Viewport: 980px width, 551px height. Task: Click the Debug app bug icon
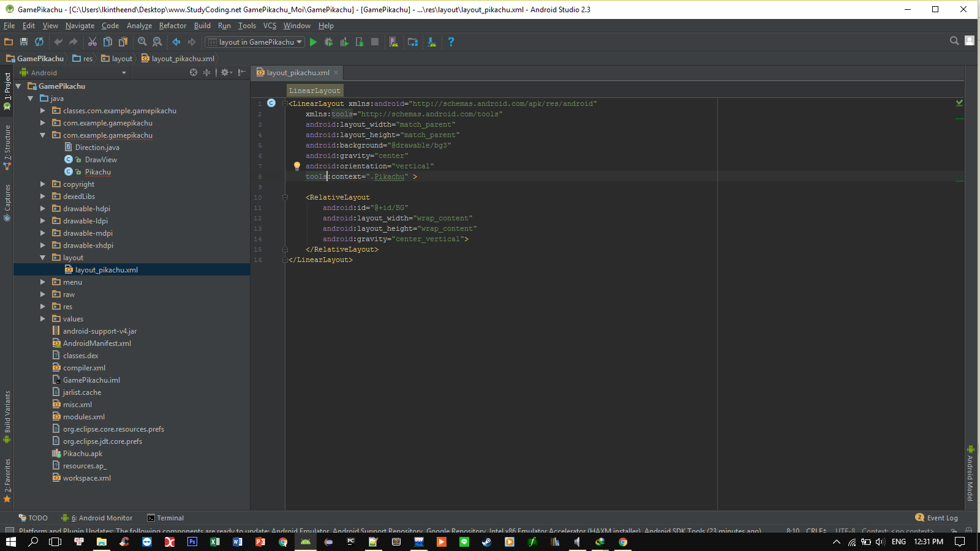[329, 42]
